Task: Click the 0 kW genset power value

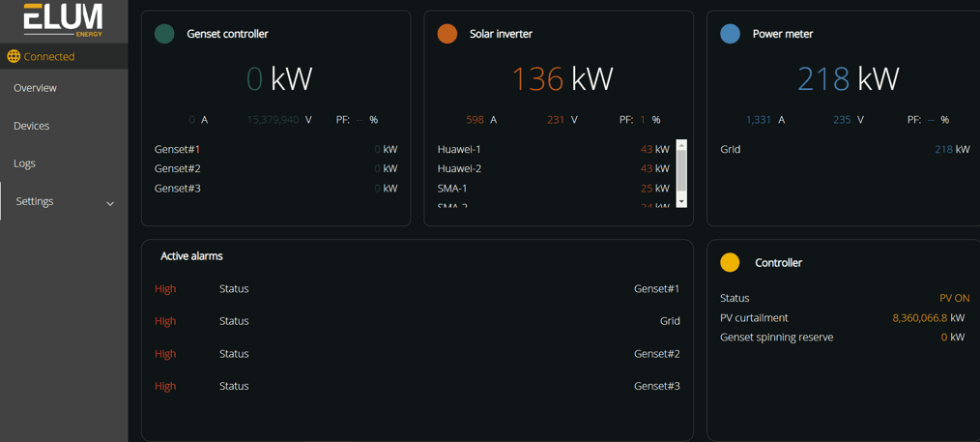Action: [278, 79]
